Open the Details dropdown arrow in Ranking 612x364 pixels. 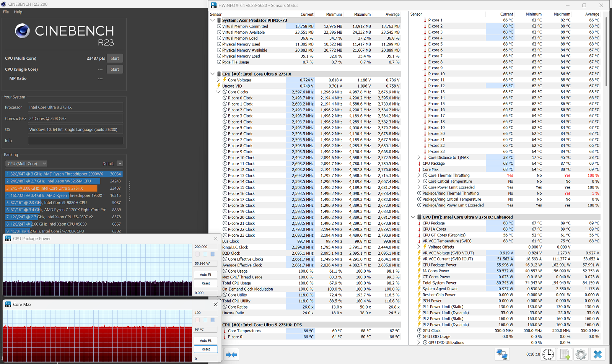[x=120, y=164]
